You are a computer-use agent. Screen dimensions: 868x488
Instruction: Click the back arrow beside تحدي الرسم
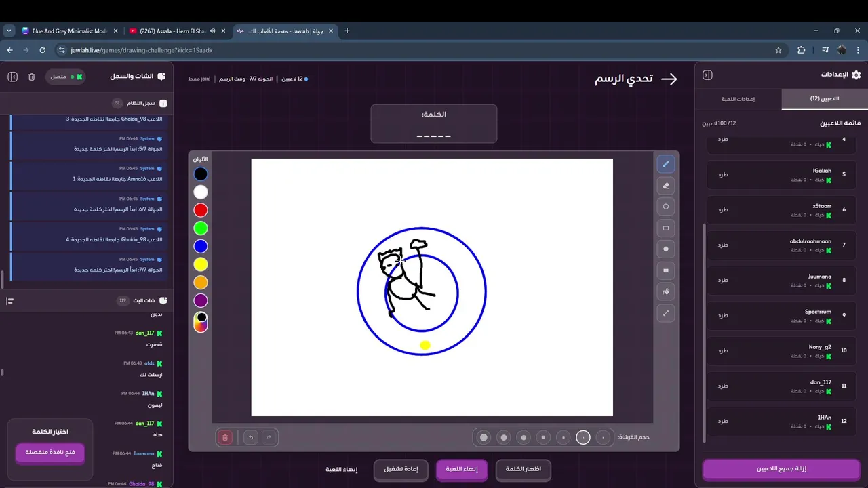point(669,79)
